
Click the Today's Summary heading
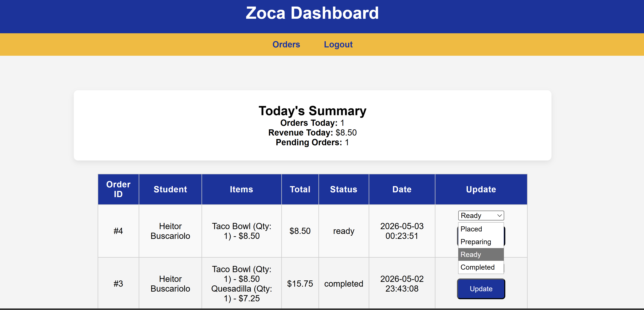pyautogui.click(x=312, y=111)
